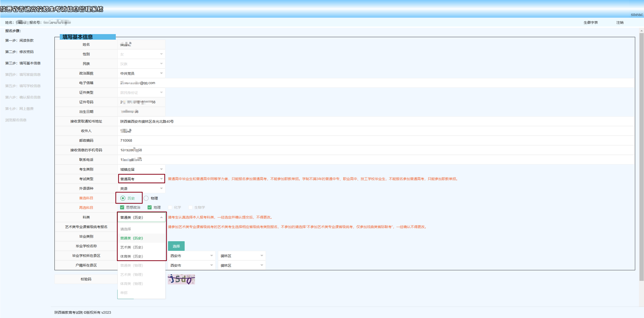Click the green 选择 button
This screenshot has height=318, width=644.
pyautogui.click(x=176, y=246)
